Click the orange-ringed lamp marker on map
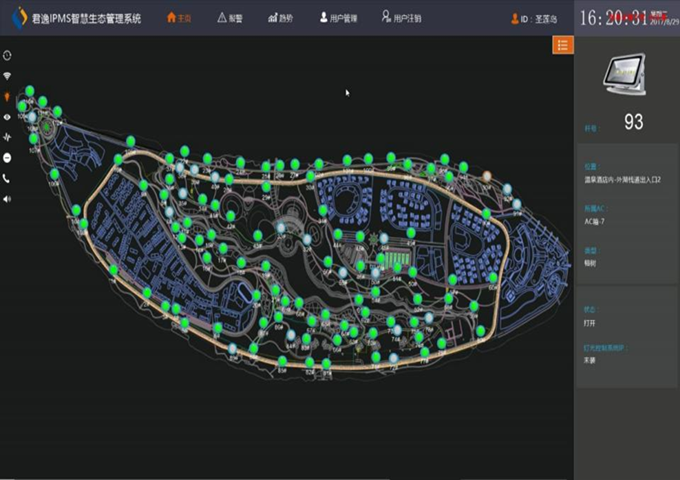Screen dimensions: 680x480 coord(487,175)
